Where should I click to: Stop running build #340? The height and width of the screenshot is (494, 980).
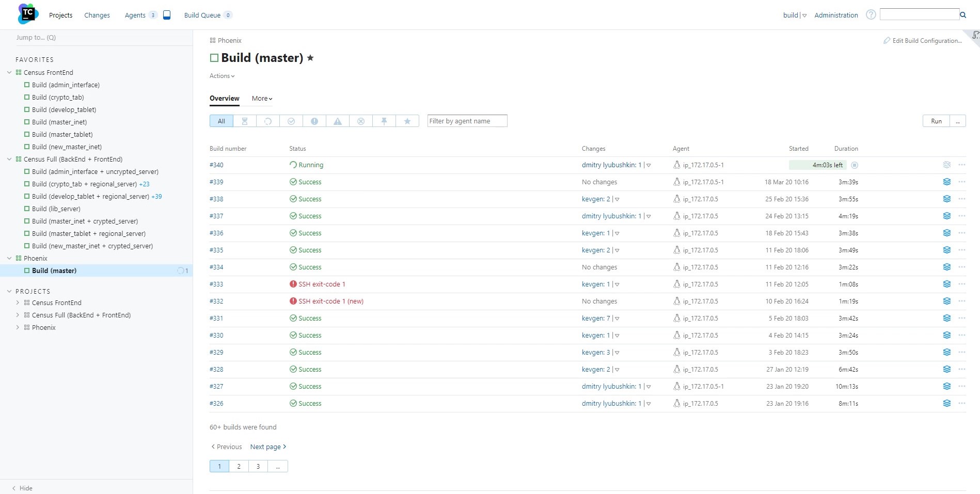[855, 165]
